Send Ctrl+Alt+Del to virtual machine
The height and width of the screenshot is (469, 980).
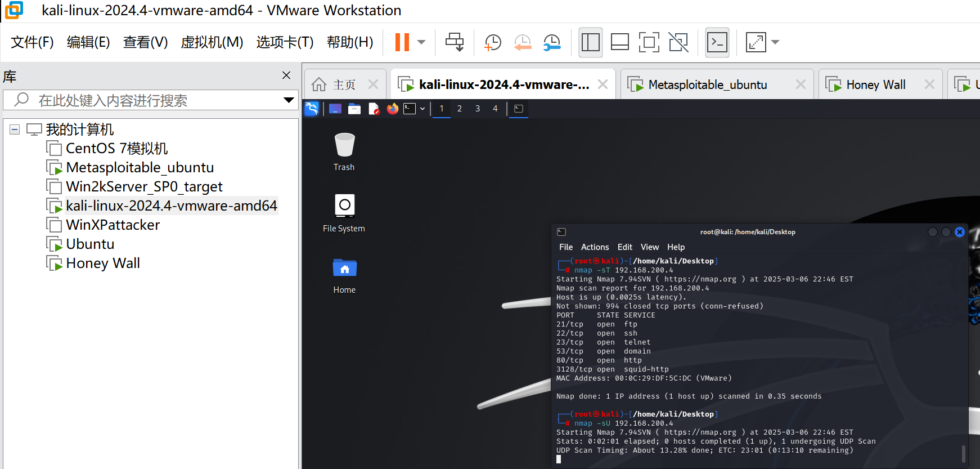coord(455,42)
